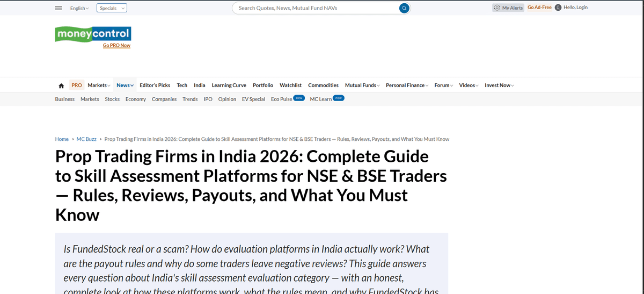
Task: Expand the News menu
Action: 125,85
